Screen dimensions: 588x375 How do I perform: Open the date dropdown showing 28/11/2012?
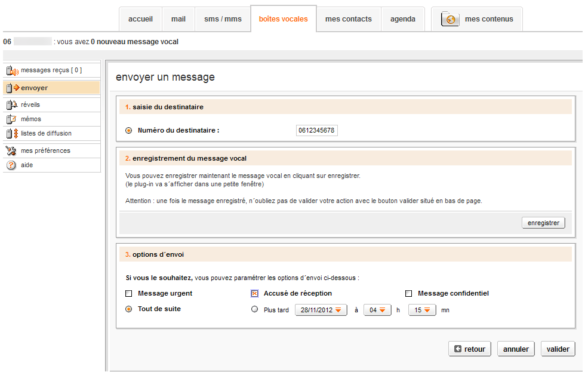point(321,309)
